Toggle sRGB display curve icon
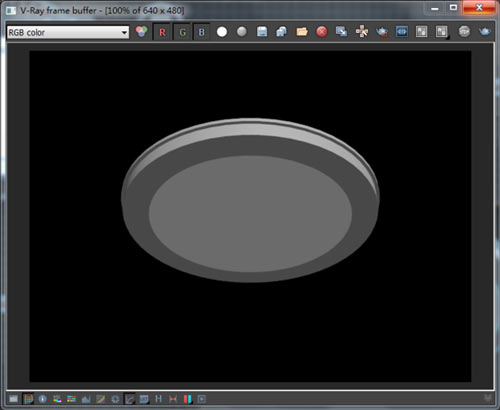The width and height of the screenshot is (500, 410). coord(129,399)
